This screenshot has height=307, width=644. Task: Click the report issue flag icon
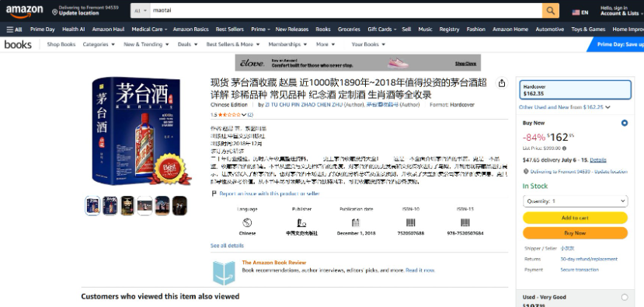[x=214, y=194]
